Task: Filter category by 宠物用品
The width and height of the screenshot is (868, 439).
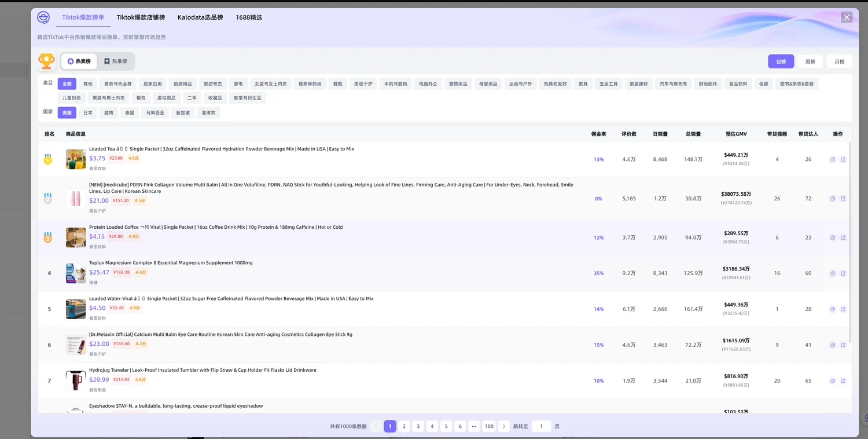Action: 458,84
